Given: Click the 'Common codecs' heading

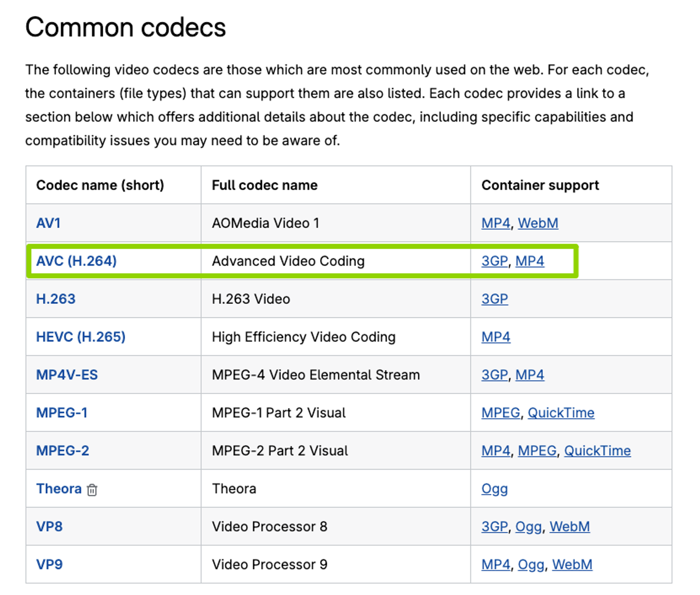Looking at the screenshot, I should click(x=126, y=27).
